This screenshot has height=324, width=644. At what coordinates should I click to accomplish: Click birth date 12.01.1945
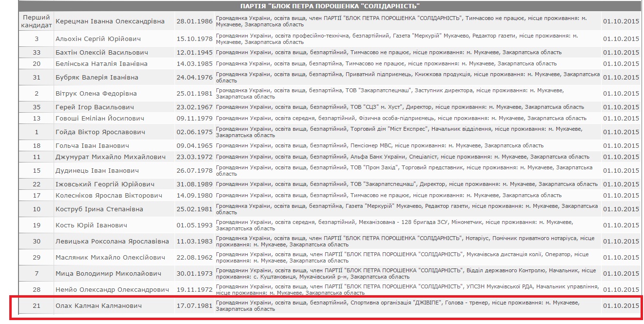coord(194,52)
